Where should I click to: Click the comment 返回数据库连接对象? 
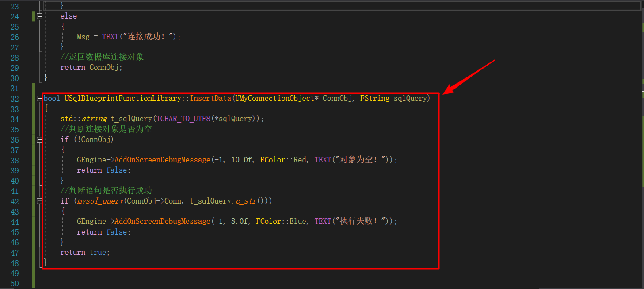pyautogui.click(x=102, y=57)
